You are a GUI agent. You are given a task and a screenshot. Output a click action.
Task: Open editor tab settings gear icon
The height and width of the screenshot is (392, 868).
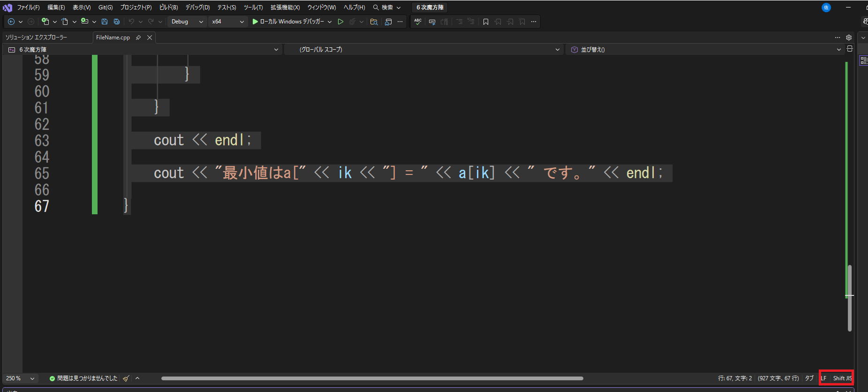point(849,38)
